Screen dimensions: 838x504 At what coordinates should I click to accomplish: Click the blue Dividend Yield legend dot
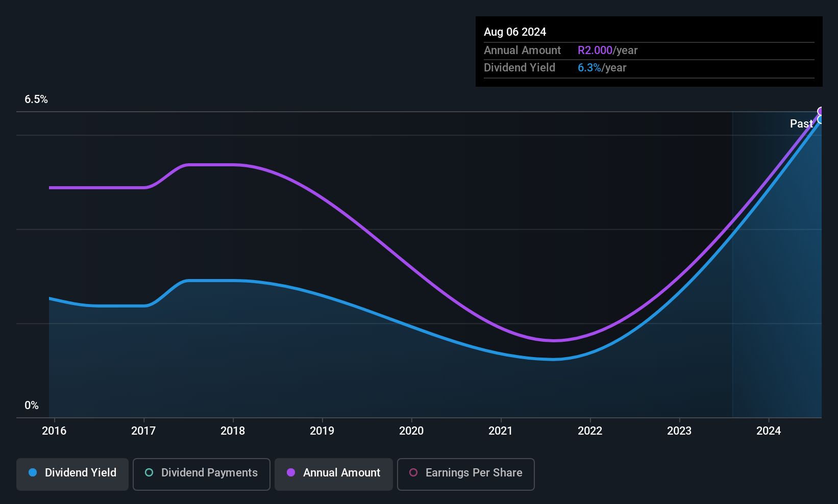33,472
